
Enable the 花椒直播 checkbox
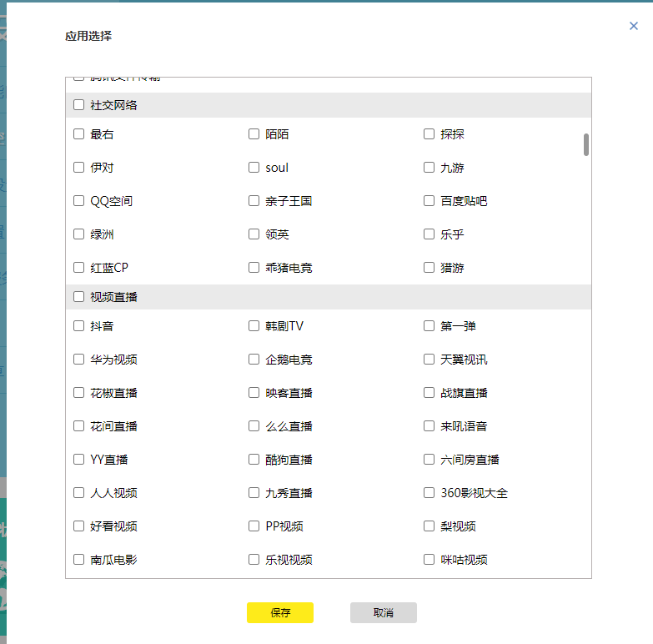coord(78,392)
